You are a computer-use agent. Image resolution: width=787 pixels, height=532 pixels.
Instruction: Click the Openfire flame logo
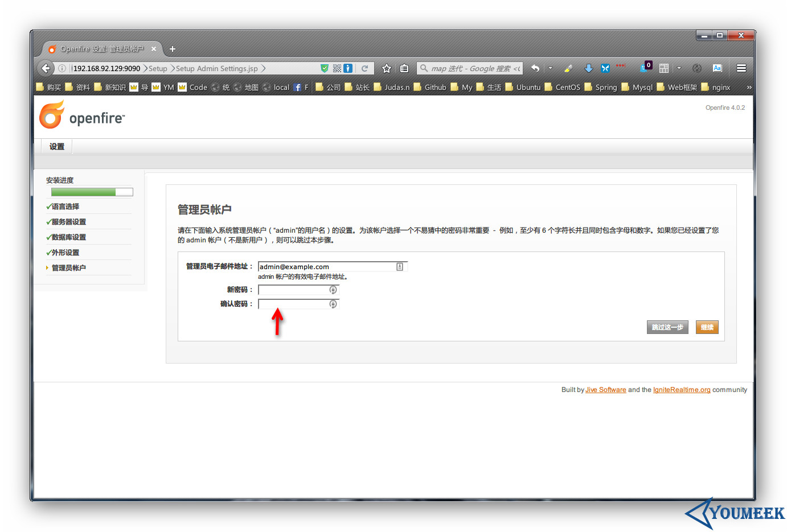coord(52,115)
